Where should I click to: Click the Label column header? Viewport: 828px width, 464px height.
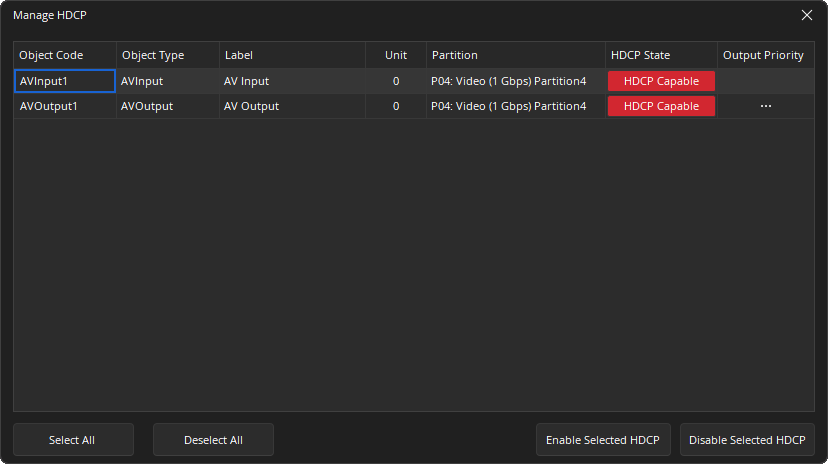(x=291, y=55)
